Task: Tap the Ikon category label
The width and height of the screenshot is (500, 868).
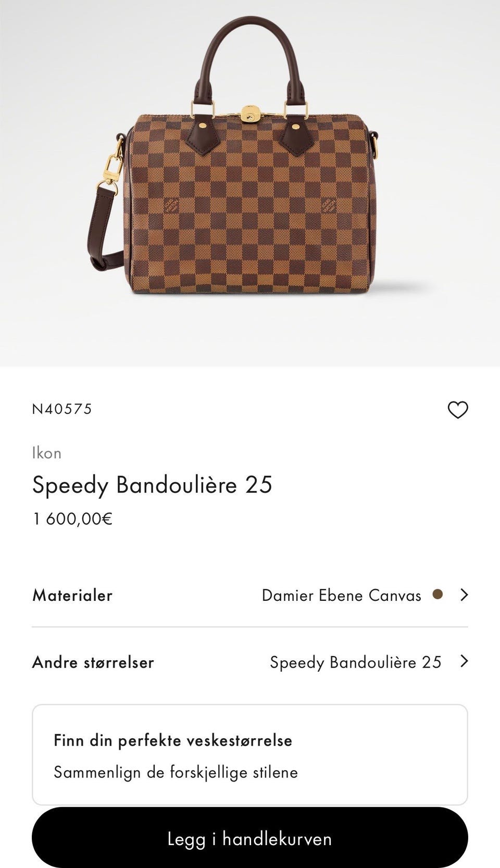Action: (x=47, y=453)
